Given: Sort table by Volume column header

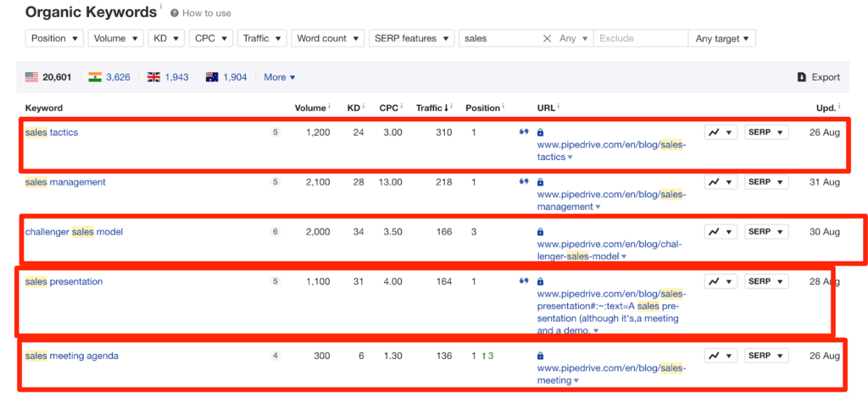Looking at the screenshot, I should 312,108.
